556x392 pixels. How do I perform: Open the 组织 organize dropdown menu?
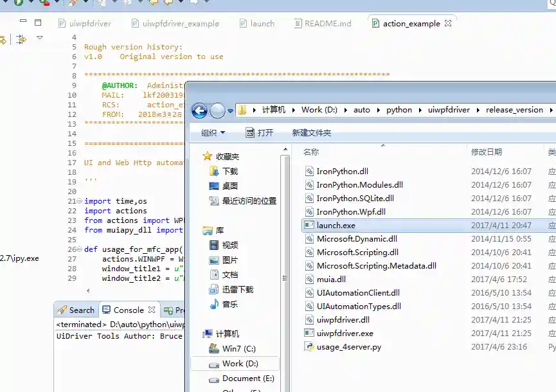(x=213, y=132)
